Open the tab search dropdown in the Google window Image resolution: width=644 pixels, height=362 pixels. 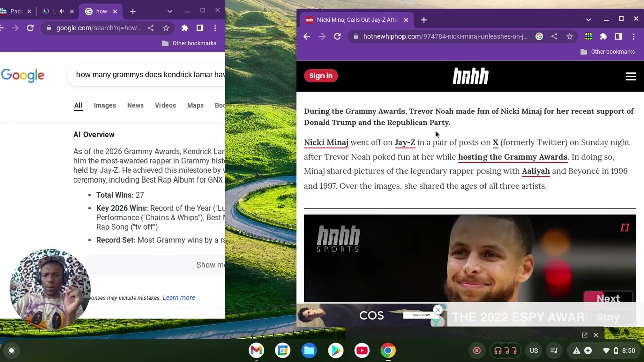tap(170, 11)
